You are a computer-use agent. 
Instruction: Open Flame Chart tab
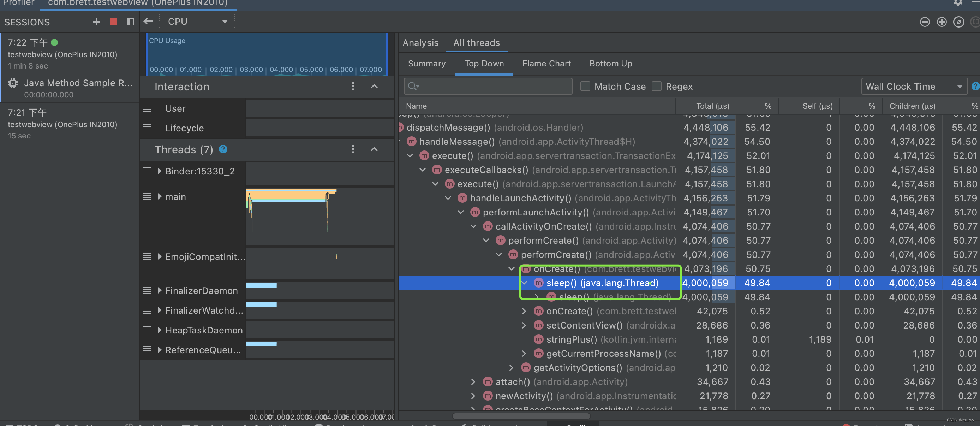546,64
